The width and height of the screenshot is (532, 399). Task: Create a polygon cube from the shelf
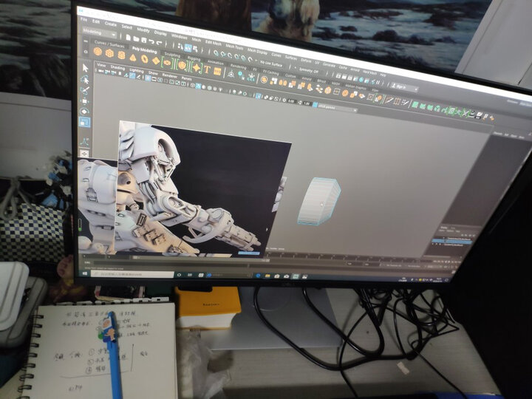tap(109, 53)
